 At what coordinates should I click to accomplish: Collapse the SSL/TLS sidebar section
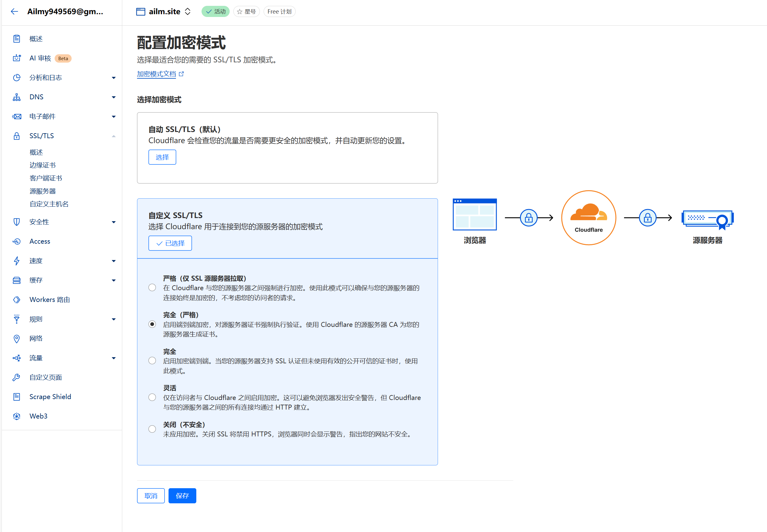point(114,136)
